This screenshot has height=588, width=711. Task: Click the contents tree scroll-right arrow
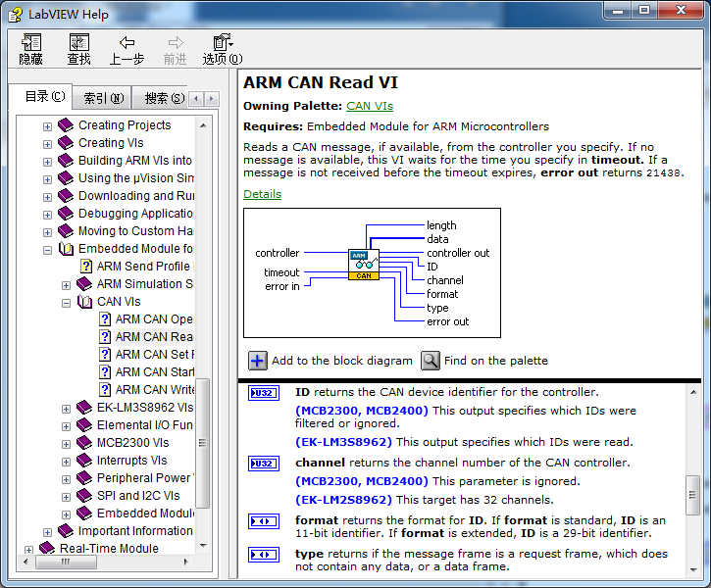186,563
